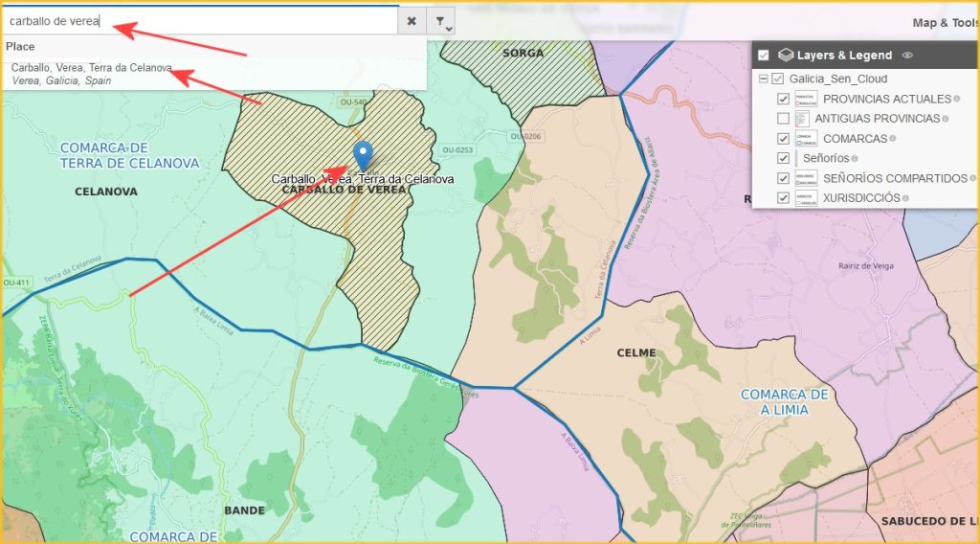Clear the search box with the X button
This screenshot has height=544, width=980.
(x=412, y=20)
